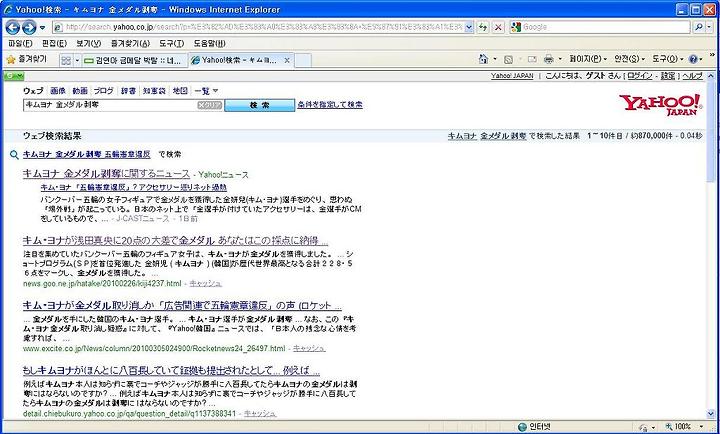
Task: Select the 知恵袋 search category
Action: (x=153, y=91)
